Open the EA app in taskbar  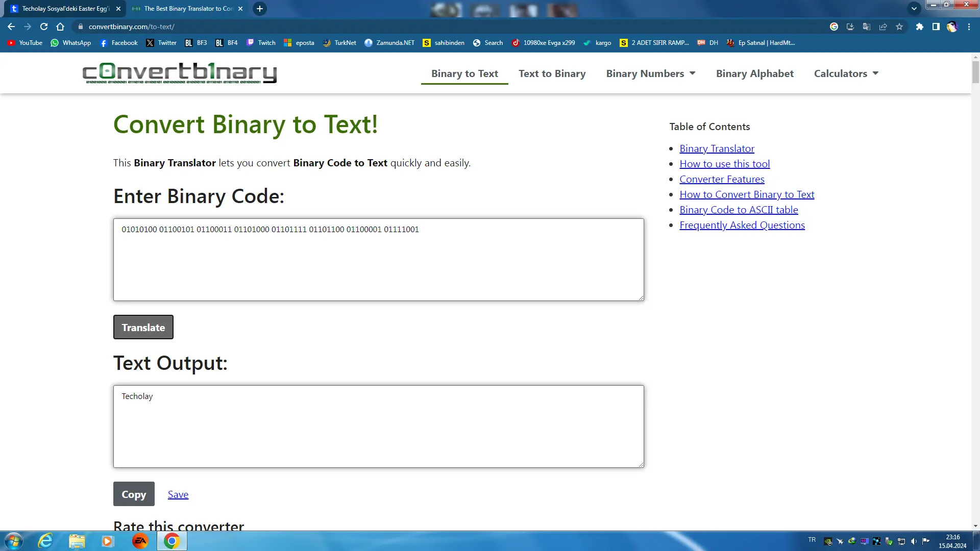point(140,541)
